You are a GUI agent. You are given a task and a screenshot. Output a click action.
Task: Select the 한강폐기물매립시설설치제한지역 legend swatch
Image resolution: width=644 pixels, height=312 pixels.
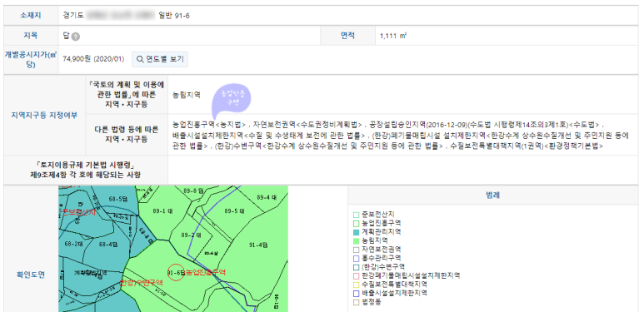[x=356, y=275]
